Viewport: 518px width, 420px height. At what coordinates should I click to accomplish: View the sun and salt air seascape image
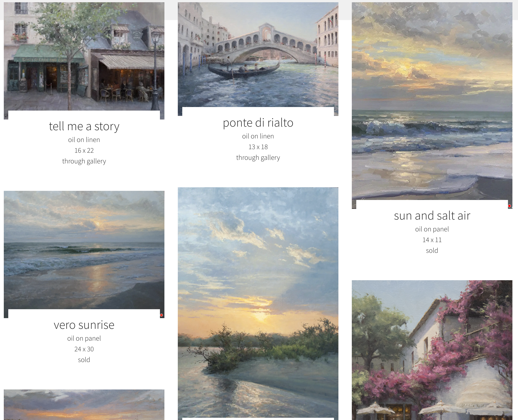432,101
